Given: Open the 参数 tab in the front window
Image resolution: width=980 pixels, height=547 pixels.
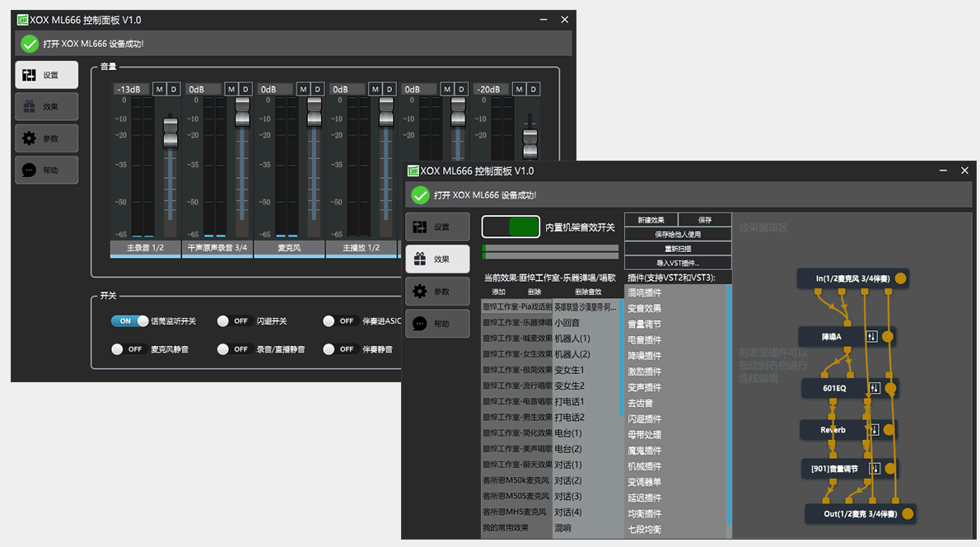Looking at the screenshot, I should [x=437, y=292].
